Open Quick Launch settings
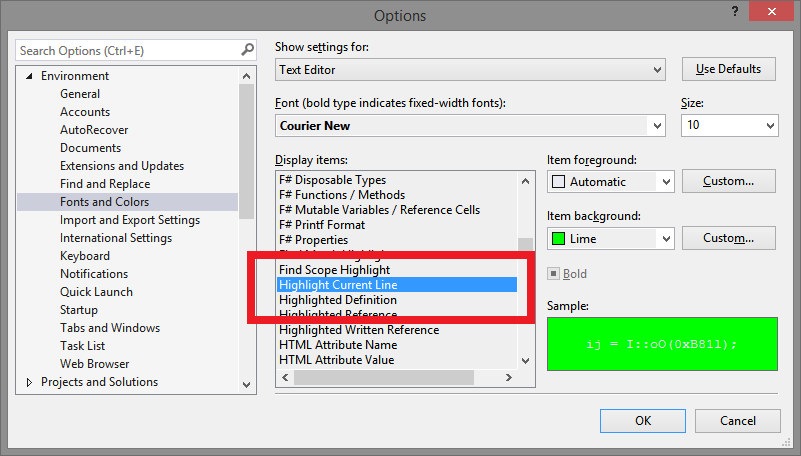 coord(96,292)
